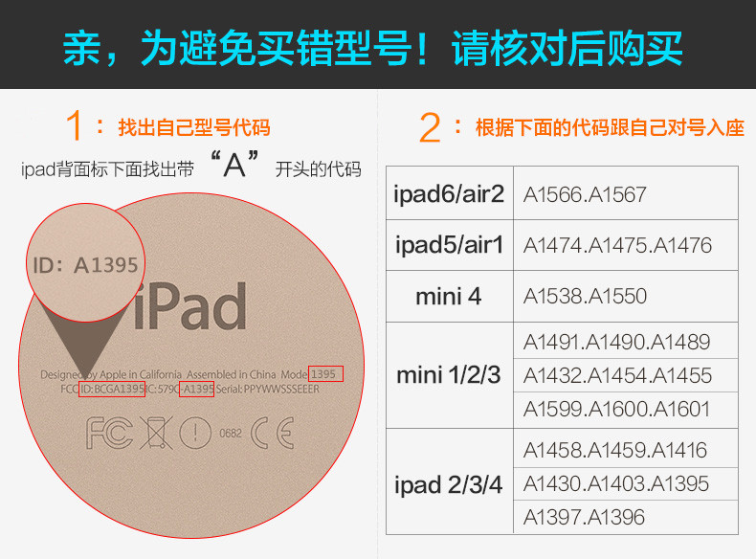Click the CE certification mark
This screenshot has width=756, height=559.
[271, 435]
